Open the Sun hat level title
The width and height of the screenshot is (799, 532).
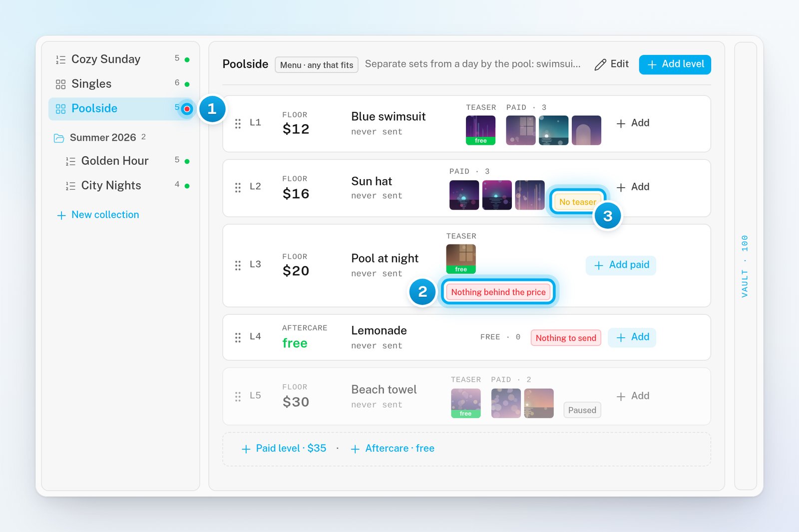coord(372,181)
